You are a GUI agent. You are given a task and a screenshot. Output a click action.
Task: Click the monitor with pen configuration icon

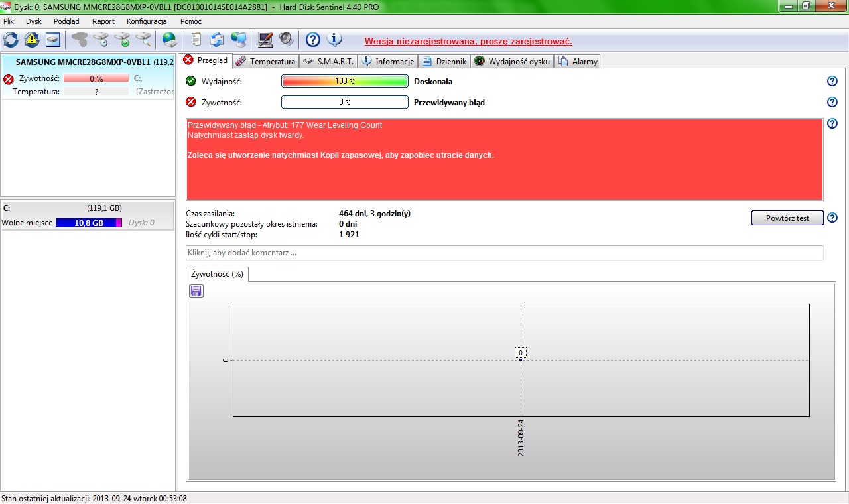click(x=265, y=40)
